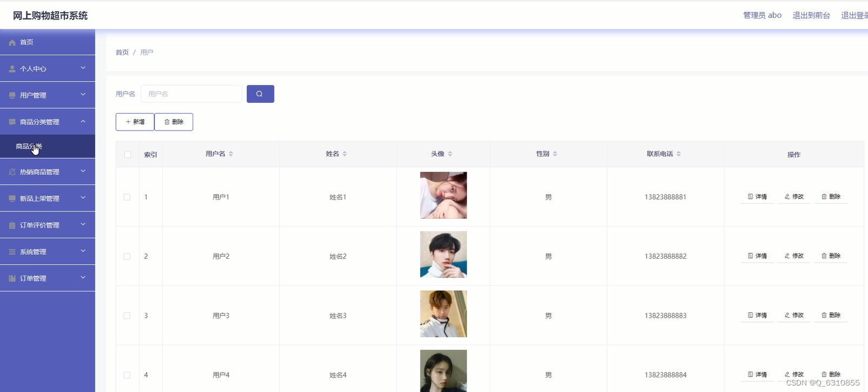Click the clipboard icon for 订单评价管理
Image resolution: width=868 pixels, height=392 pixels.
tap(12, 225)
